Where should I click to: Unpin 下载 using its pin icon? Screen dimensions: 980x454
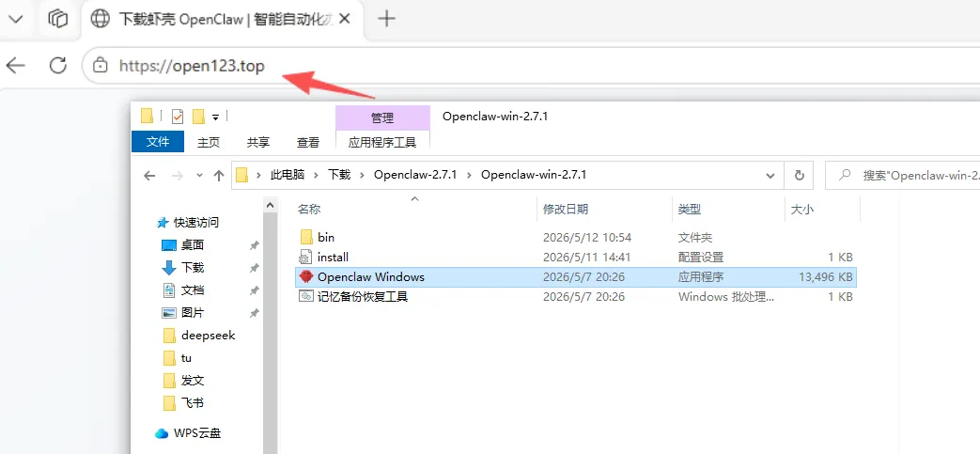[x=254, y=268]
